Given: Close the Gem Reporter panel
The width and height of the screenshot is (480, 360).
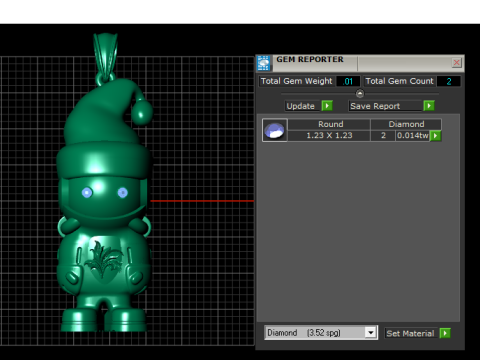Looking at the screenshot, I should pyautogui.click(x=456, y=62).
